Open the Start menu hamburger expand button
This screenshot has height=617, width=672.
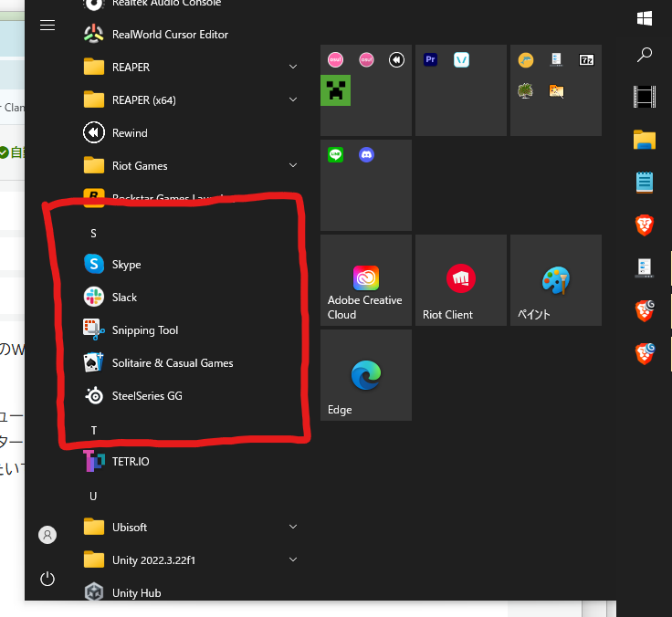pyautogui.click(x=47, y=26)
